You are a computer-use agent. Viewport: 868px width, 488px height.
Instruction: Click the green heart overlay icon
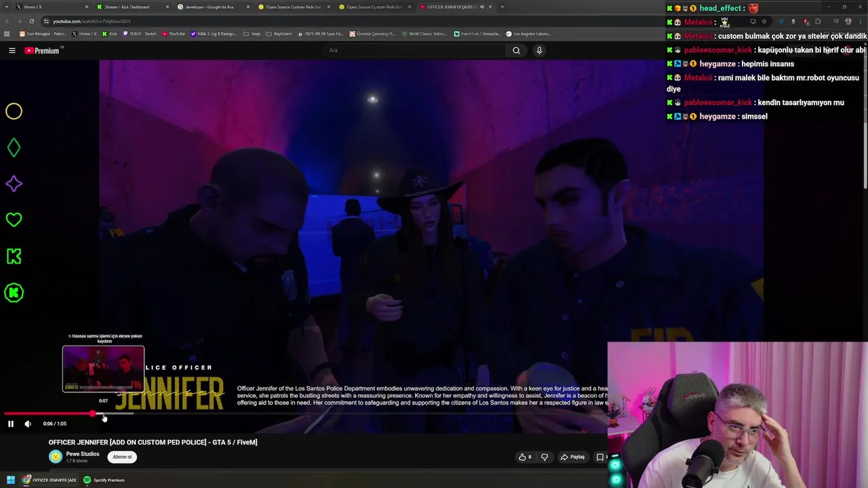click(x=14, y=220)
